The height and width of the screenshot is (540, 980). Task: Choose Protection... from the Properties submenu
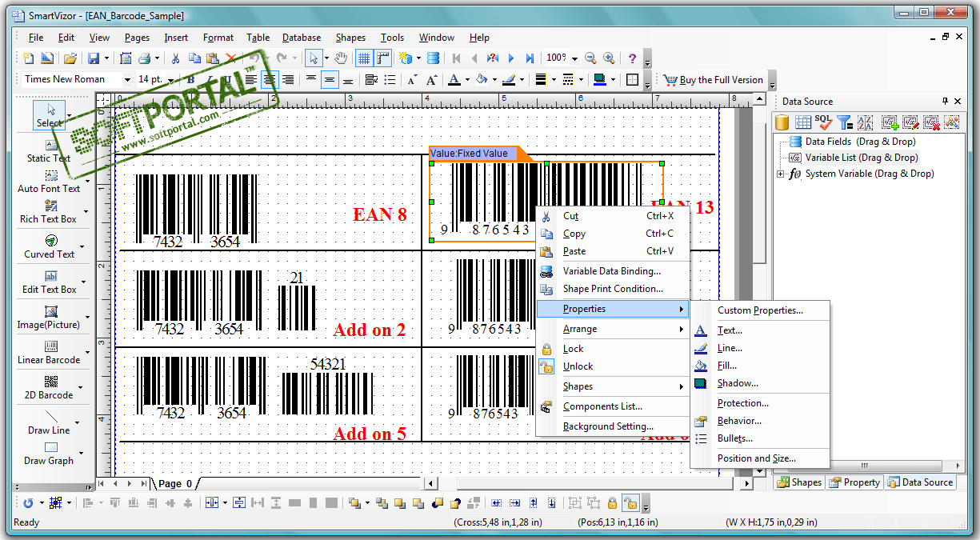pyautogui.click(x=743, y=403)
